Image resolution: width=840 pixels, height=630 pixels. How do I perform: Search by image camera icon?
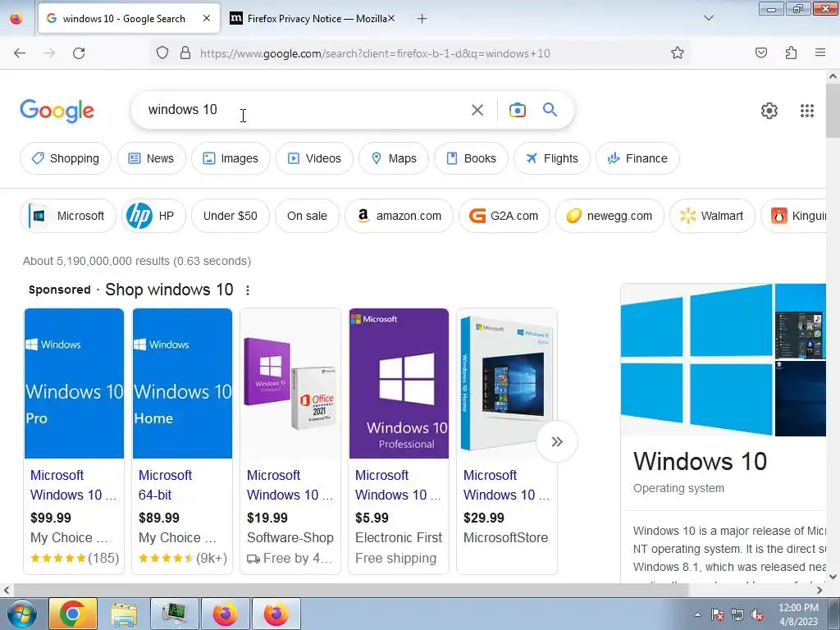click(x=517, y=110)
